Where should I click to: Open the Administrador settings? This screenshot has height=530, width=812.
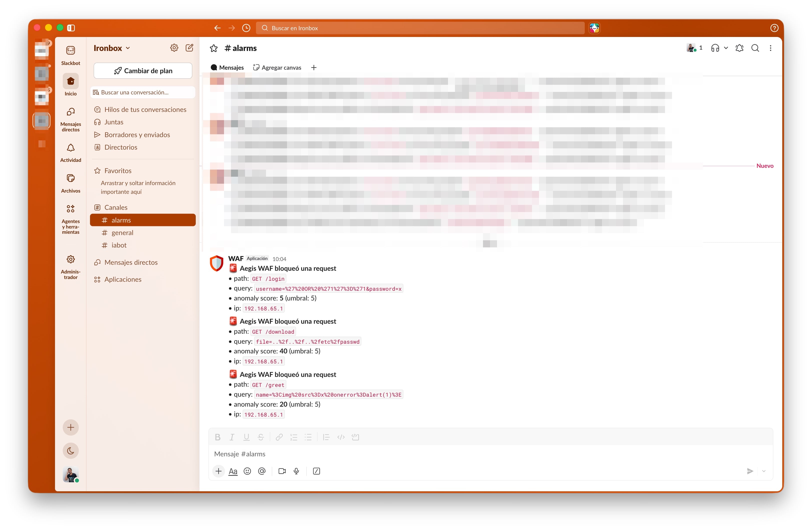pos(70,267)
